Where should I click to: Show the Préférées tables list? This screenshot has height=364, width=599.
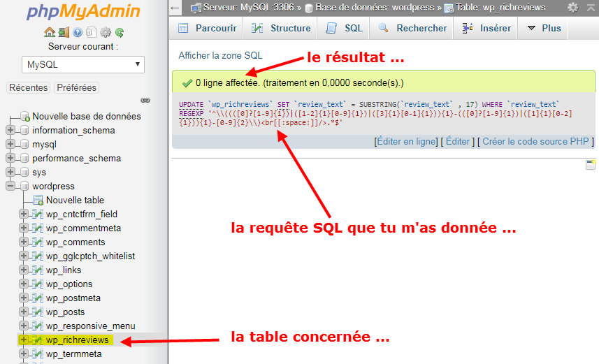click(76, 87)
